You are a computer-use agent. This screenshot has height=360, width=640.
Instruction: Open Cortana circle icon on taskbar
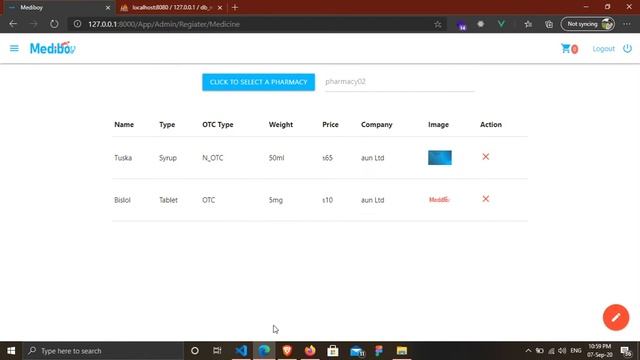(195, 351)
